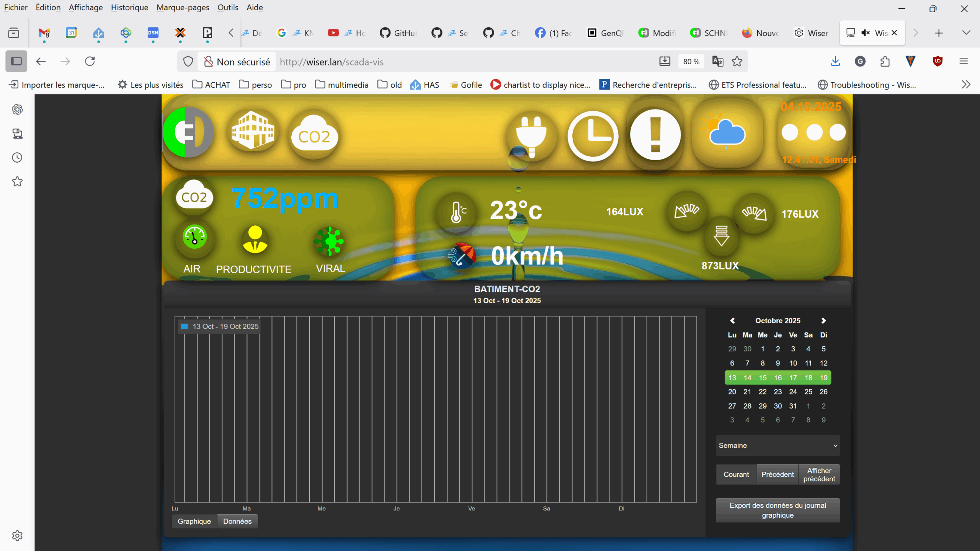Unmute the Wiser tab audio icon

(x=865, y=33)
